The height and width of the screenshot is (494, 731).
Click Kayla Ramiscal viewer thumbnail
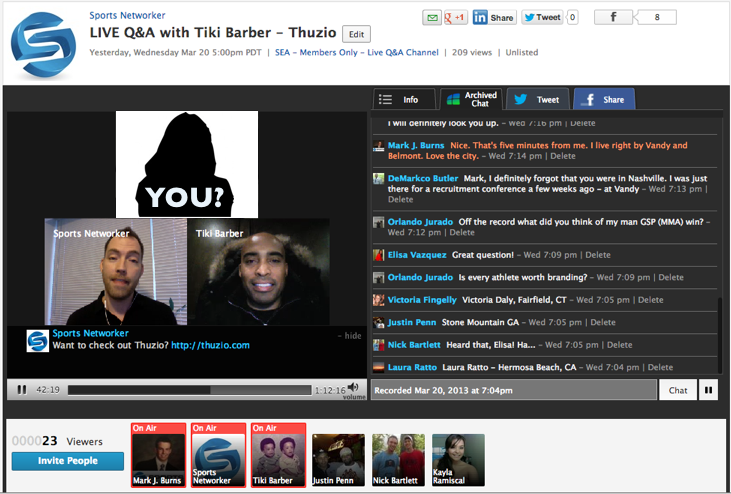point(458,460)
